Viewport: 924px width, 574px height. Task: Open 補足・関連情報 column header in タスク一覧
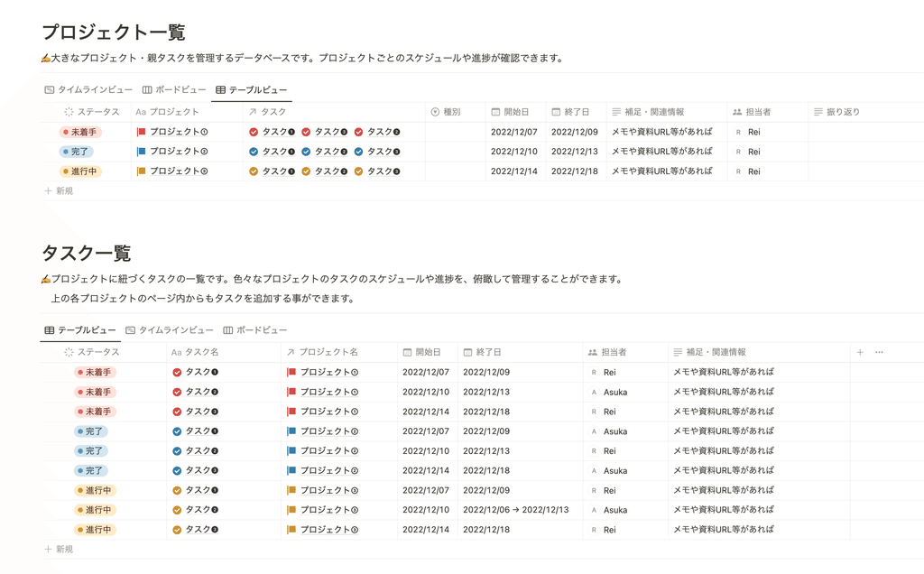(x=710, y=352)
